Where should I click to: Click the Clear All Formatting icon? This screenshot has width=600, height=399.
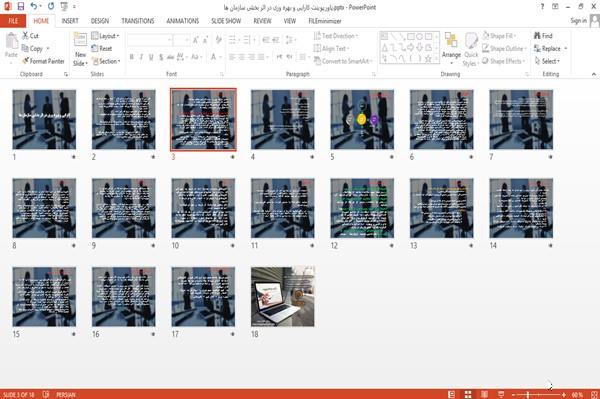click(218, 40)
